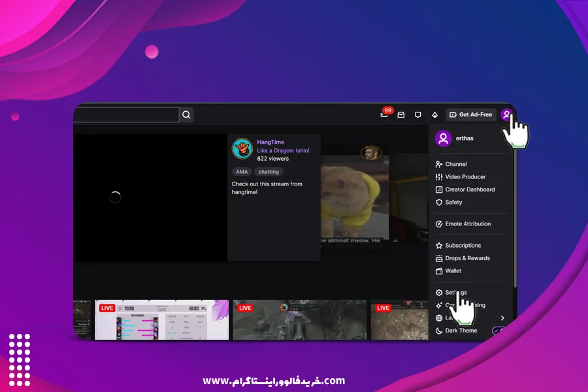Click the HangTime channel avatar

[242, 148]
